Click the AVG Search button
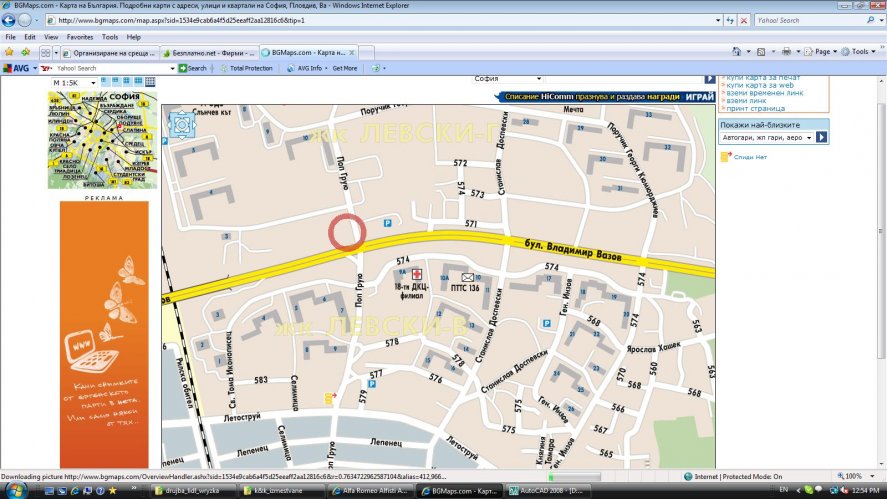887x499 pixels. point(192,68)
